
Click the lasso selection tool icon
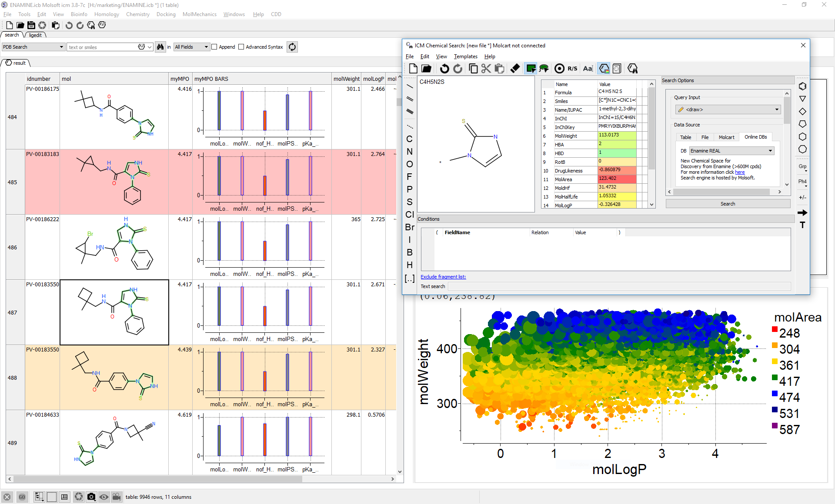point(544,69)
